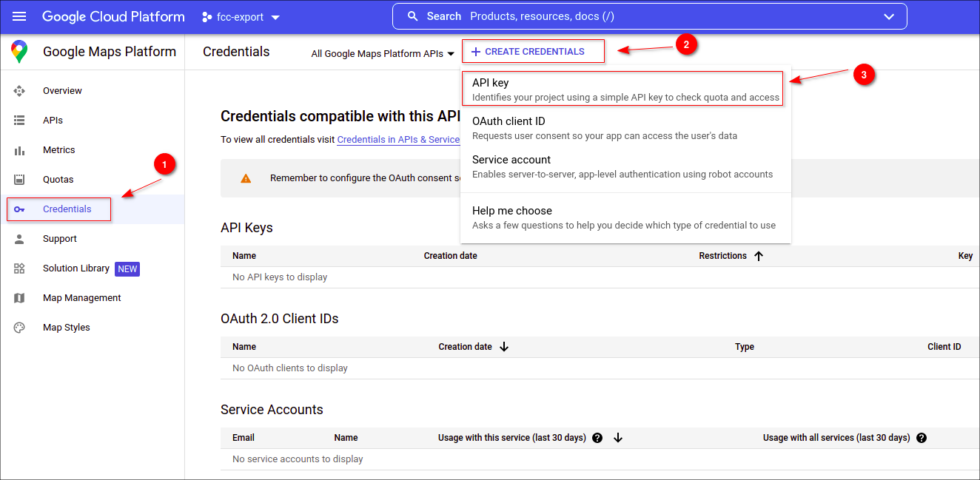Open Overview in the sidebar
This screenshot has width=980, height=480.
(x=93, y=91)
